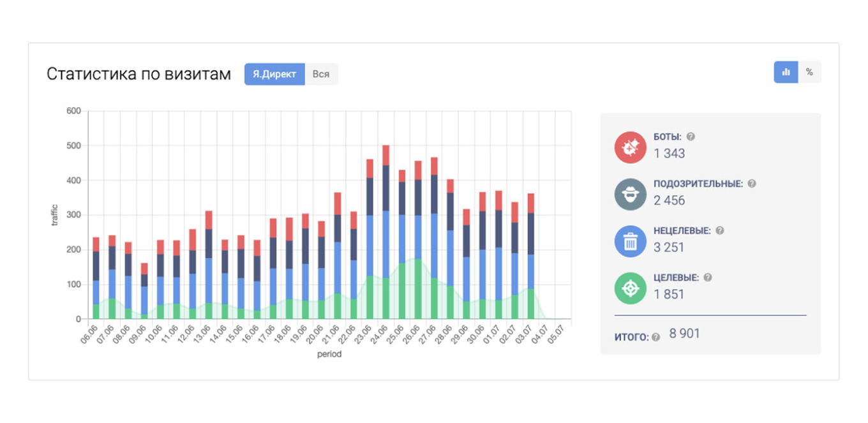Click the 23.06 date label on axis

[x=363, y=334]
